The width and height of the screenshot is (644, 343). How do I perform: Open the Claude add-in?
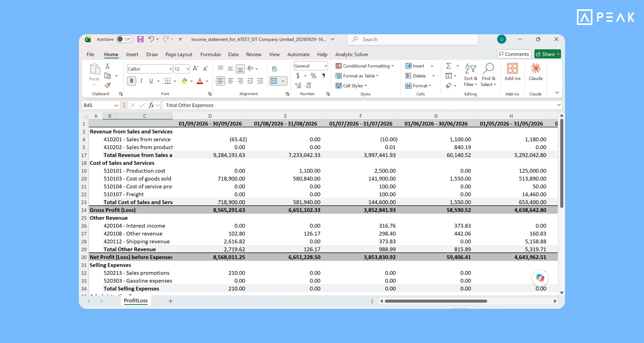(x=535, y=72)
